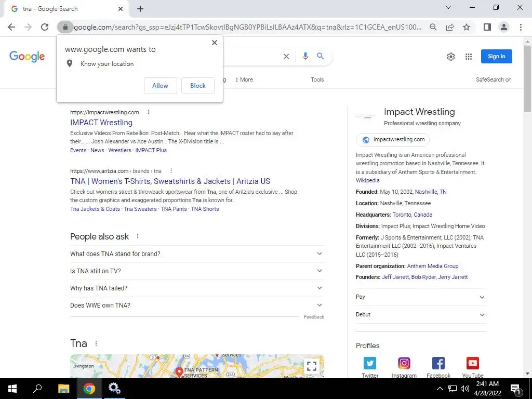This screenshot has width=532, height=399.
Task: Open the IMPACT Plus sitelink
Action: click(151, 150)
